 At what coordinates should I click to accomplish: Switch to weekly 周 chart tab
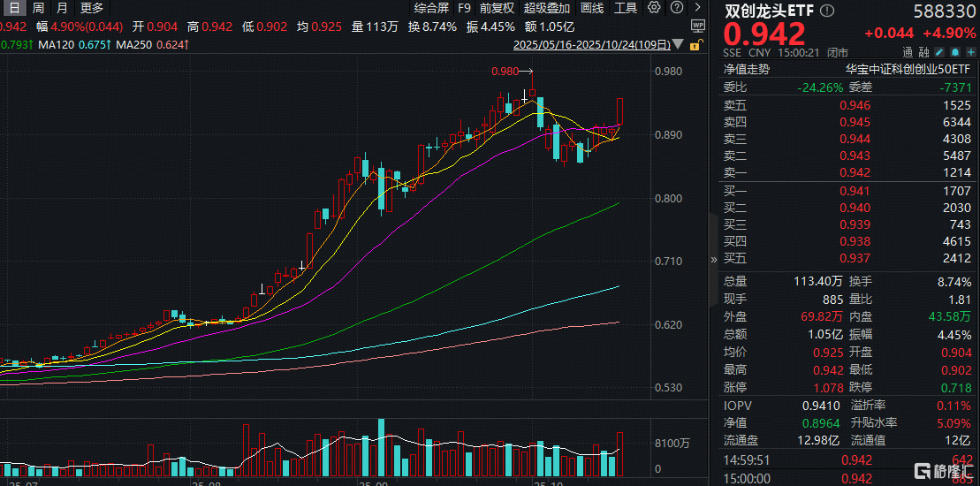point(38,8)
